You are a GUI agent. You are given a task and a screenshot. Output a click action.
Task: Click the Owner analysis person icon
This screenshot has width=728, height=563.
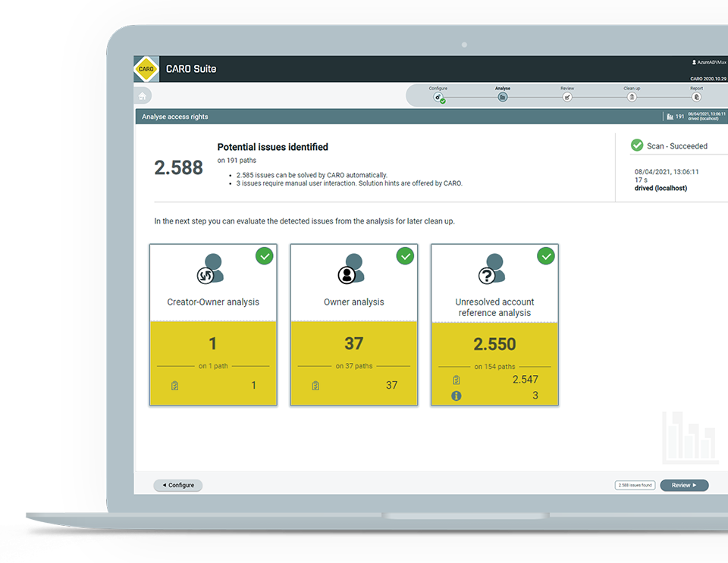click(x=351, y=268)
